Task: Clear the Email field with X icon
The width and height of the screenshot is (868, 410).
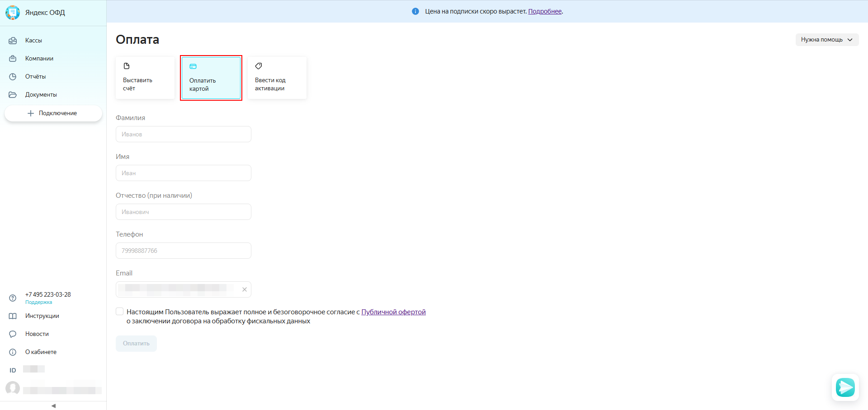Action: coord(245,289)
